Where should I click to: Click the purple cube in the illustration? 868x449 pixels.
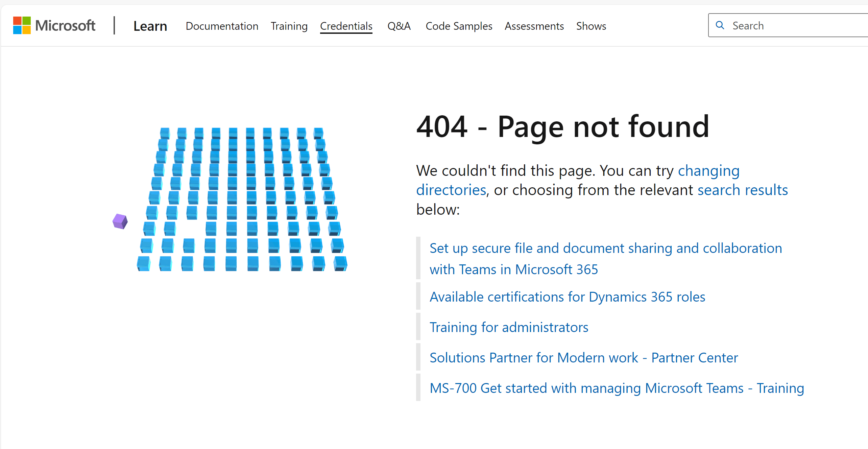click(120, 221)
